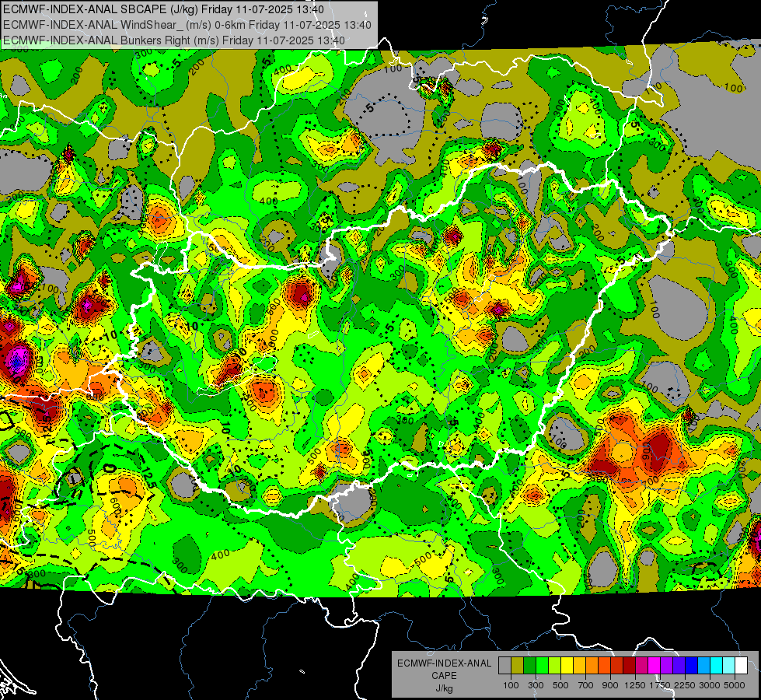Click the legend tick value 700
Viewport: 761px width, 700px height.
(x=586, y=685)
